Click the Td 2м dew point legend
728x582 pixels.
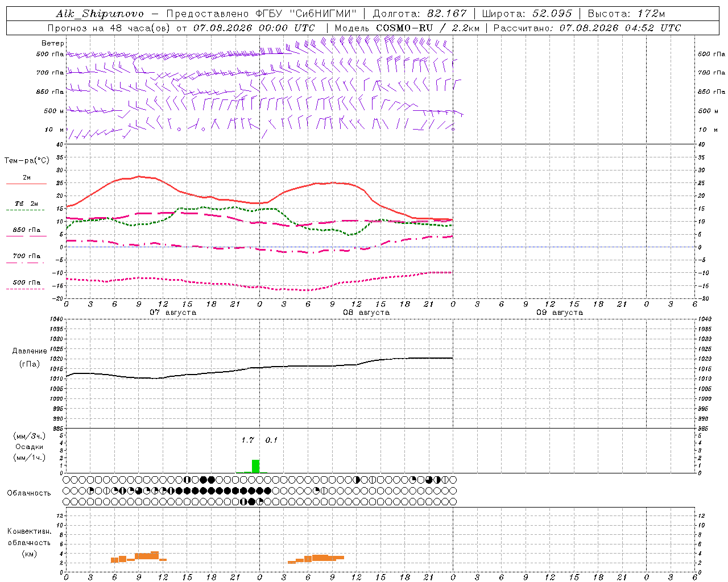tap(26, 203)
